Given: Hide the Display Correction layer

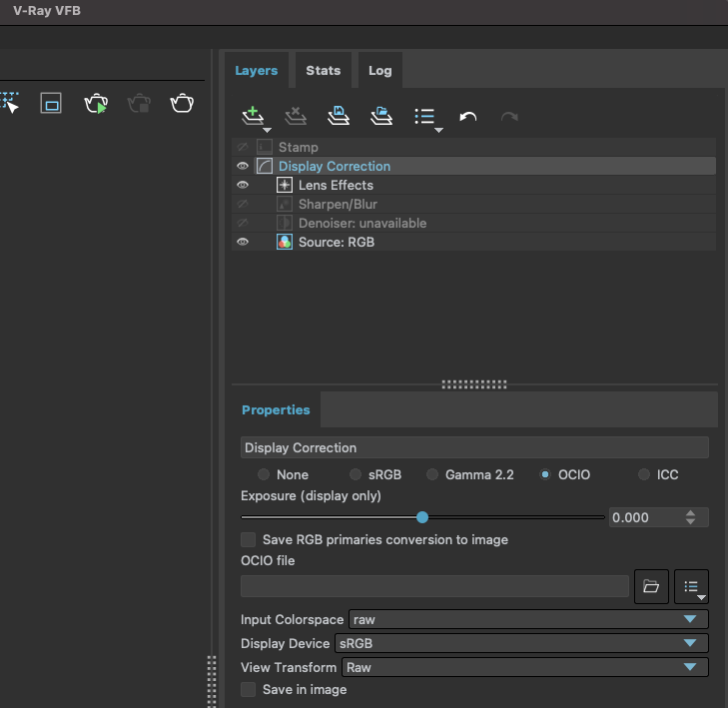Looking at the screenshot, I should [243, 166].
